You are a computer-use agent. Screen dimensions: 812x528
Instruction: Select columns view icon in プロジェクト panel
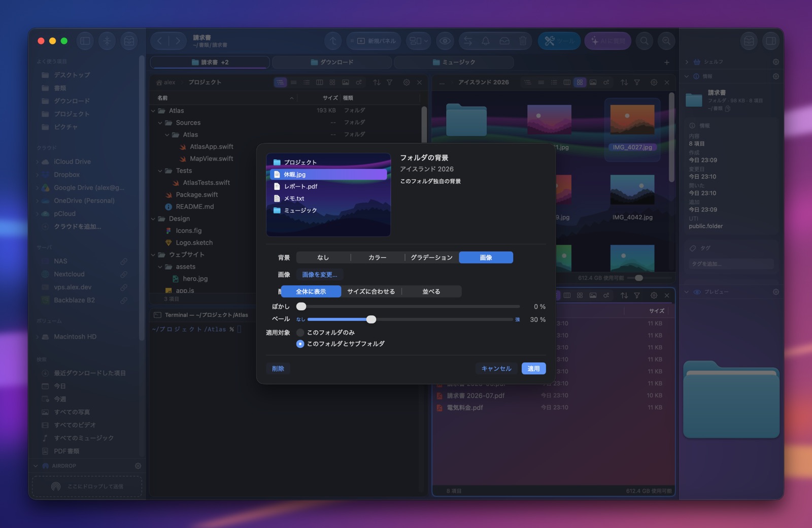tap(319, 82)
